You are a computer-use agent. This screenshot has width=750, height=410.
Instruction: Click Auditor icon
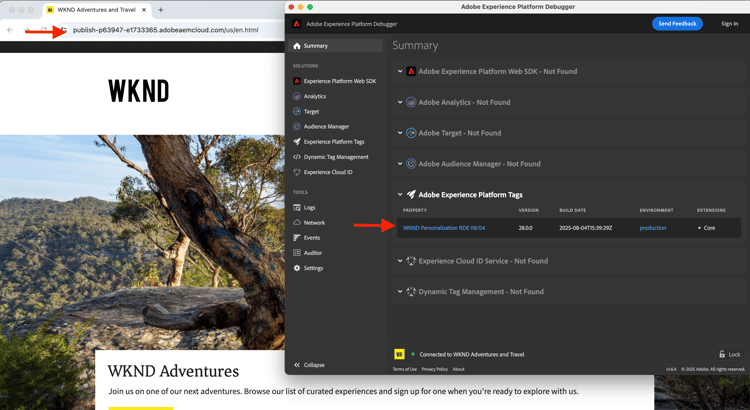pos(297,253)
